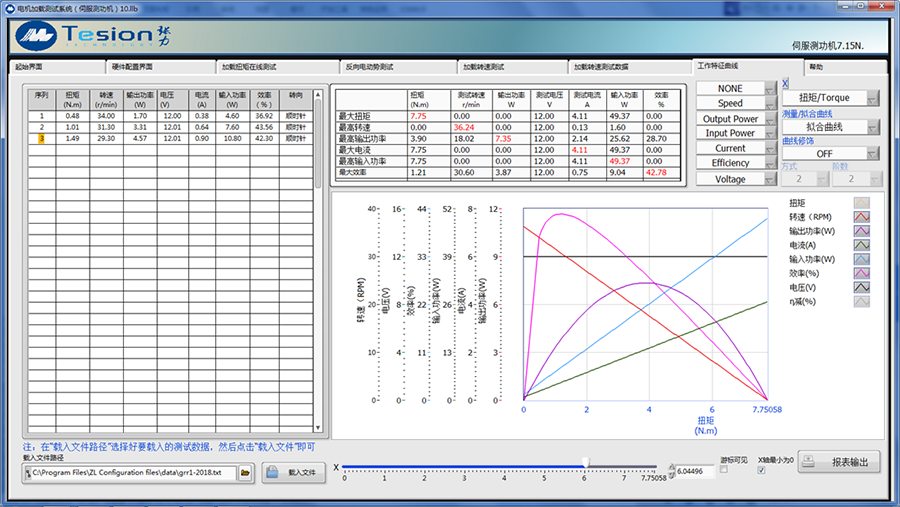Toggle the 游标可见 checkbox
This screenshot has height=507, width=900.
724,470
